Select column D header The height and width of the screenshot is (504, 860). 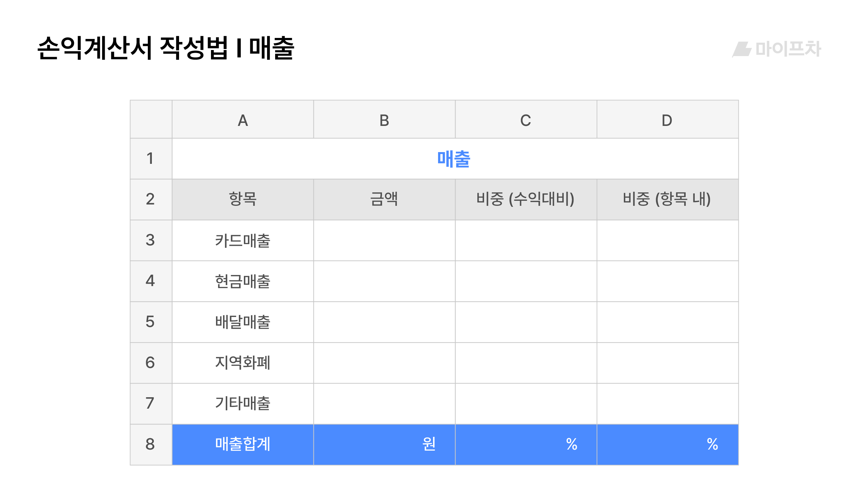pyautogui.click(x=667, y=120)
